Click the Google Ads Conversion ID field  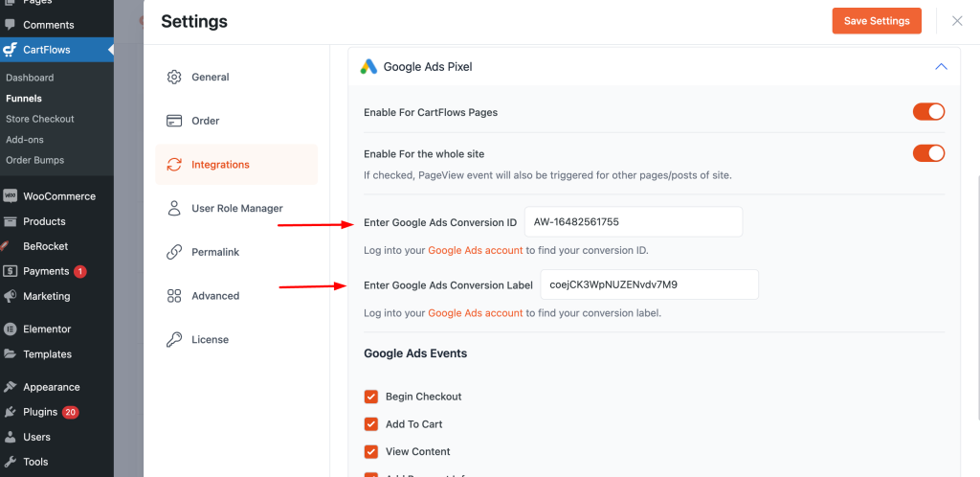(633, 222)
